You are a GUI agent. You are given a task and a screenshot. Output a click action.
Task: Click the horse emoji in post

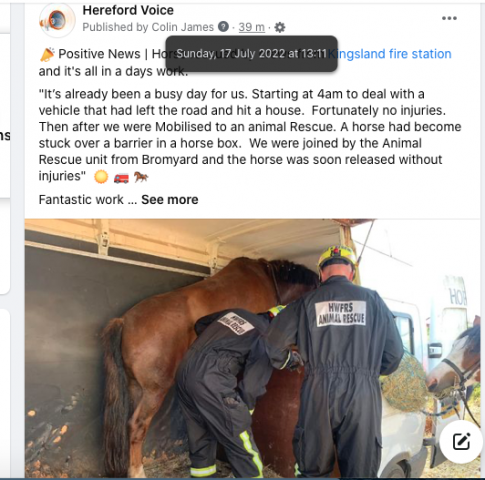pyautogui.click(x=141, y=177)
